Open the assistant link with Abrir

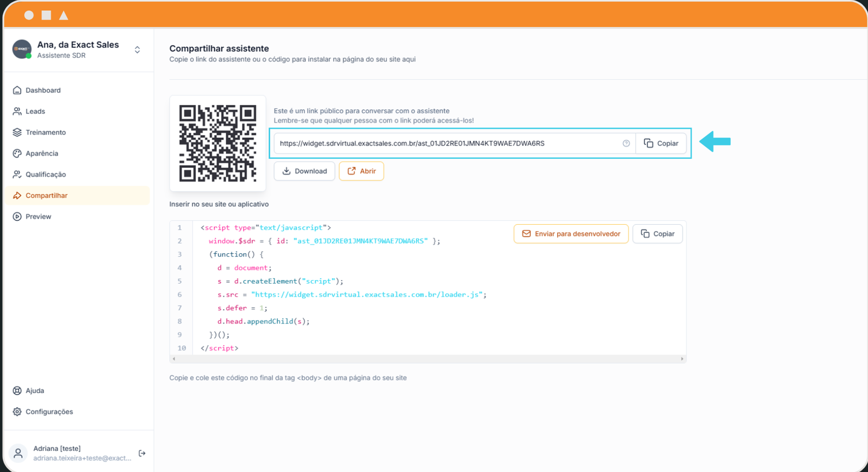(362, 171)
